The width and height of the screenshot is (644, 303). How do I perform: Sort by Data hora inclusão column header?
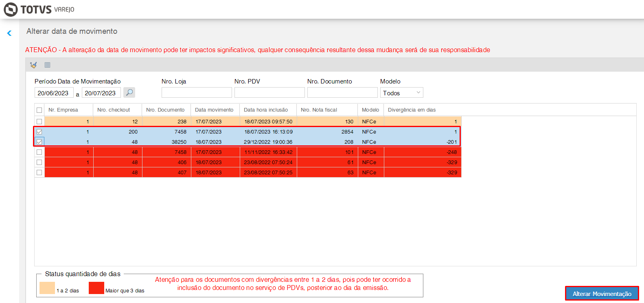coord(268,110)
